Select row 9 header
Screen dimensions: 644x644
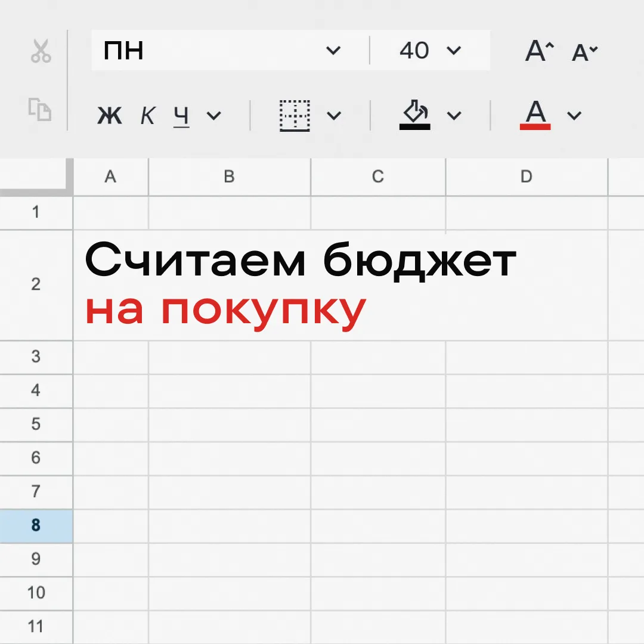click(36, 559)
